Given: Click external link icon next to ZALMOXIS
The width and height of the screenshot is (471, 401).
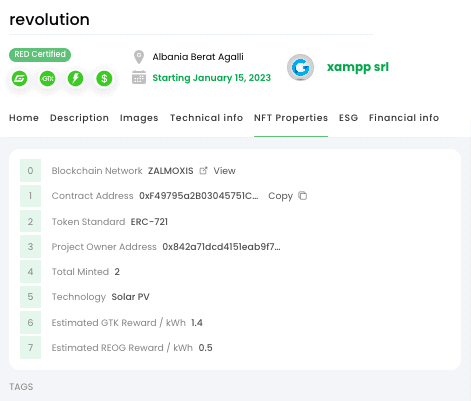Looking at the screenshot, I should 203,171.
